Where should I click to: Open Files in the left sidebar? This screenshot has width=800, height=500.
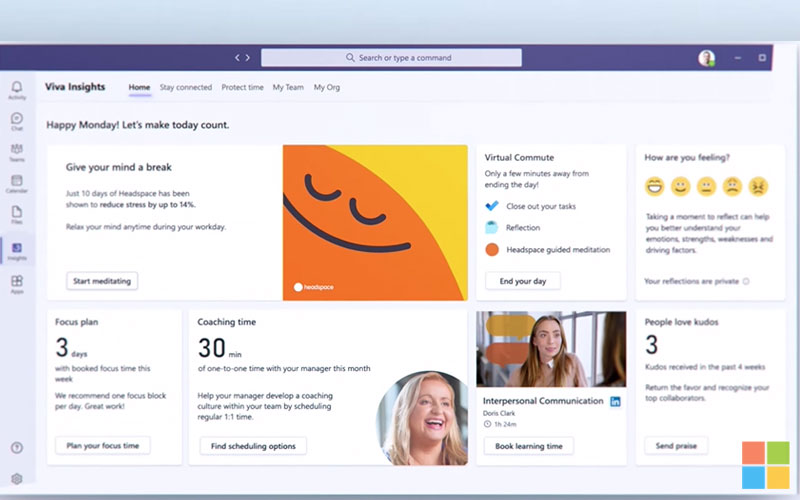(x=17, y=214)
